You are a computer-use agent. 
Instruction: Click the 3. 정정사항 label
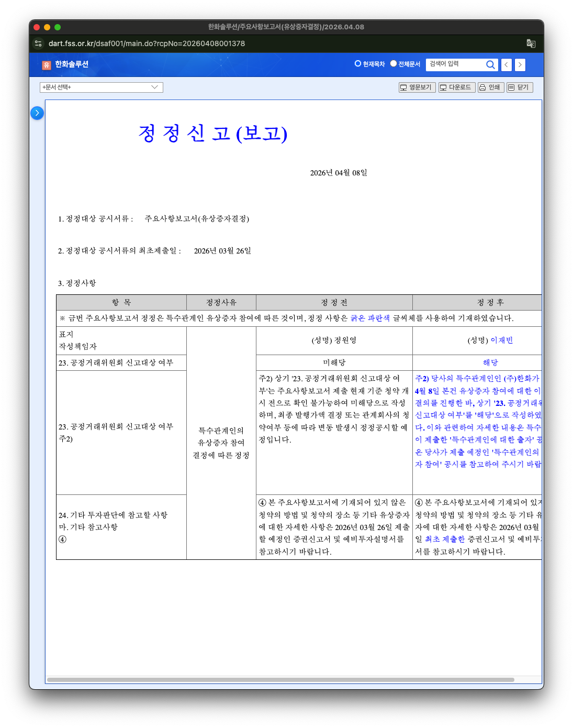(x=77, y=283)
